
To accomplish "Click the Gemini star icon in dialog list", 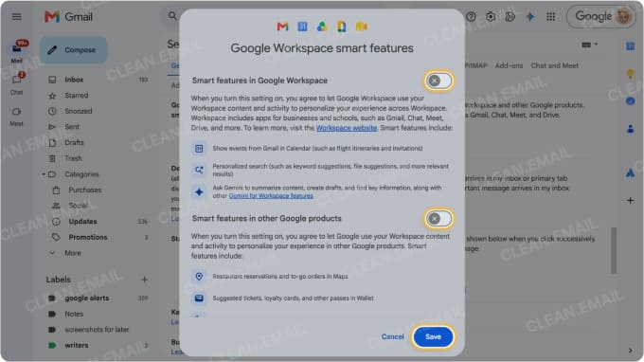I will pos(199,191).
